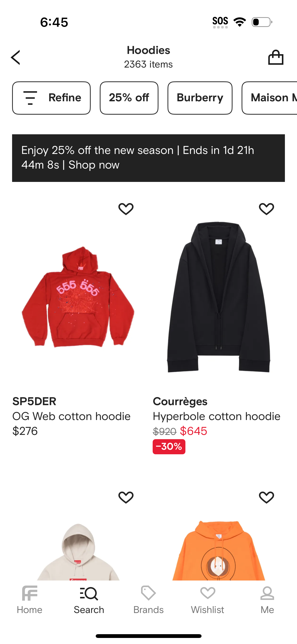This screenshot has width=297, height=644.
Task: Apply the 25% off filter chip
Action: (x=129, y=98)
